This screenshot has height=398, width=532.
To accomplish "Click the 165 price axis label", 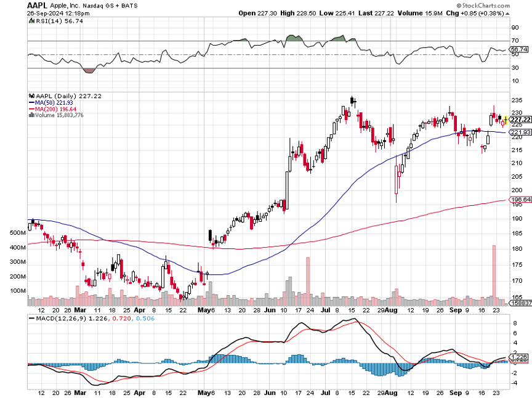I will coord(517,297).
